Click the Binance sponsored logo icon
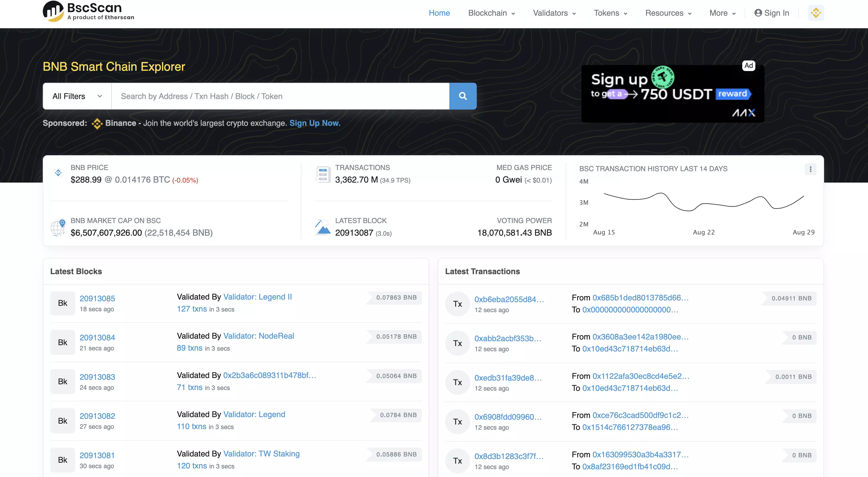 (97, 123)
